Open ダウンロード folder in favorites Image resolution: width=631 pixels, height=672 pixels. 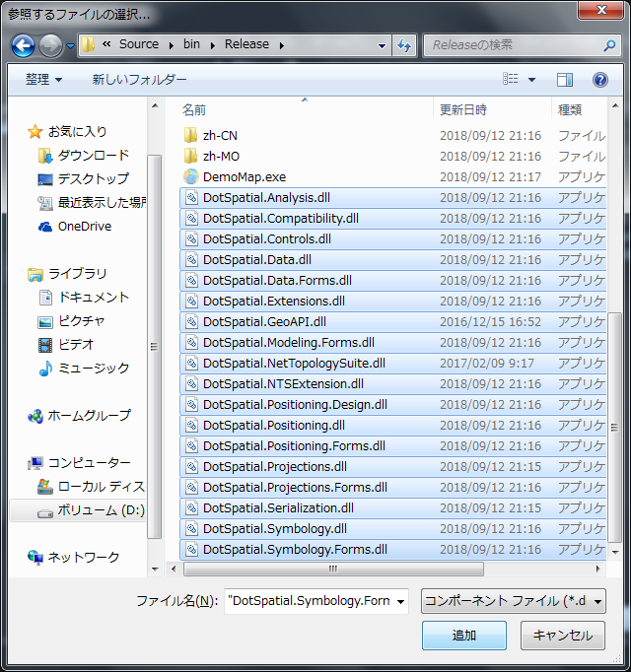point(84,155)
